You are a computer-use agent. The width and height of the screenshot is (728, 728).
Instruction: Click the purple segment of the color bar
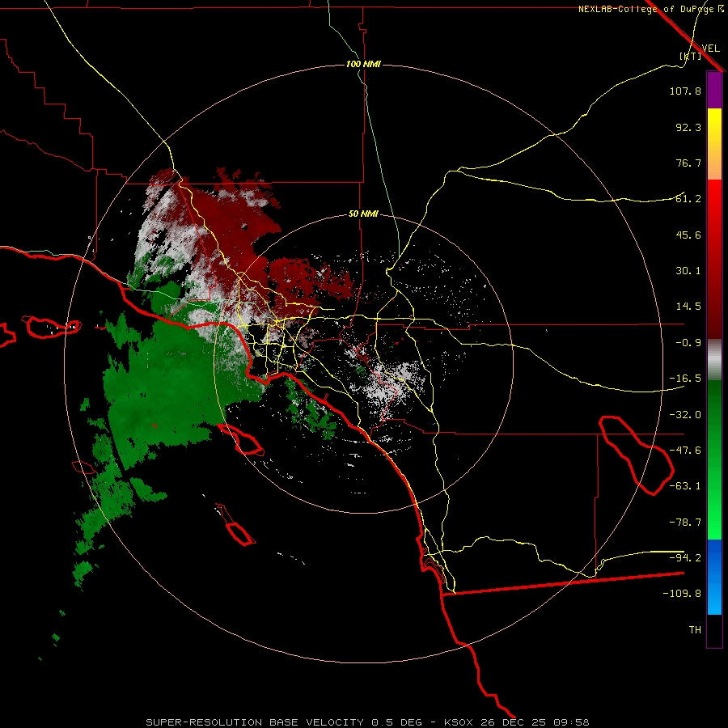point(714,90)
